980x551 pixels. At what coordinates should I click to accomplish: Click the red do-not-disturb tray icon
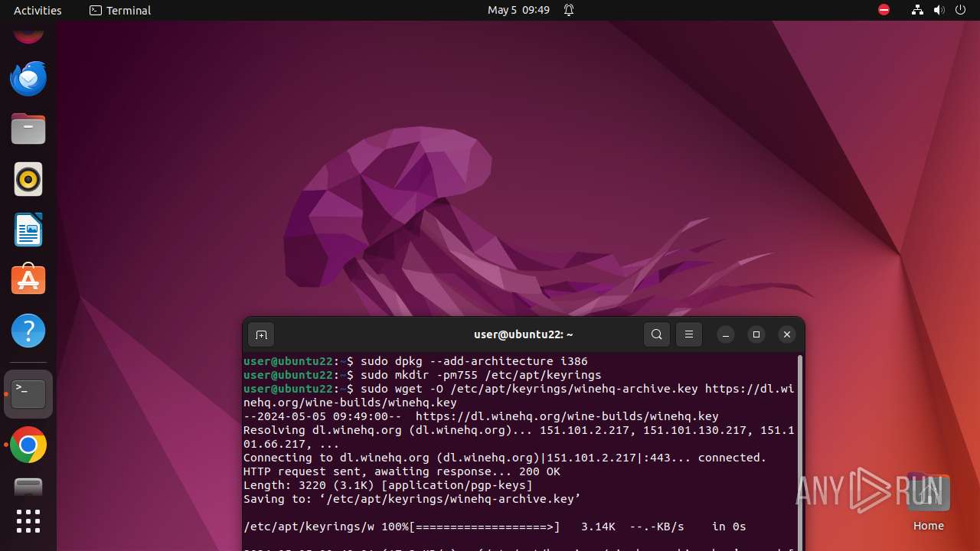pos(884,10)
